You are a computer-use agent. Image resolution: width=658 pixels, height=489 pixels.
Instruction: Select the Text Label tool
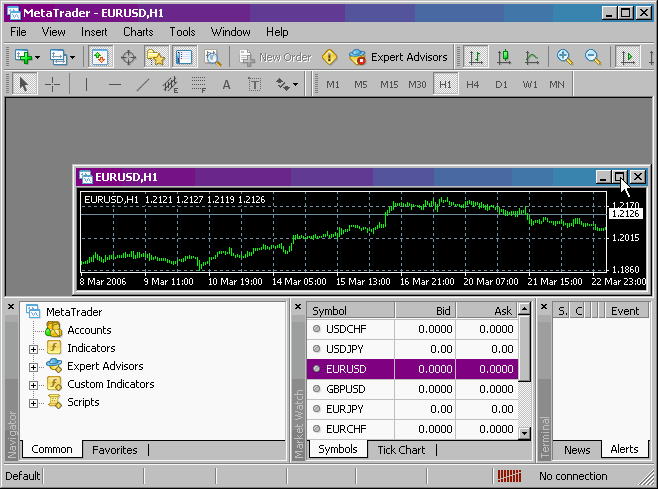pyautogui.click(x=254, y=84)
